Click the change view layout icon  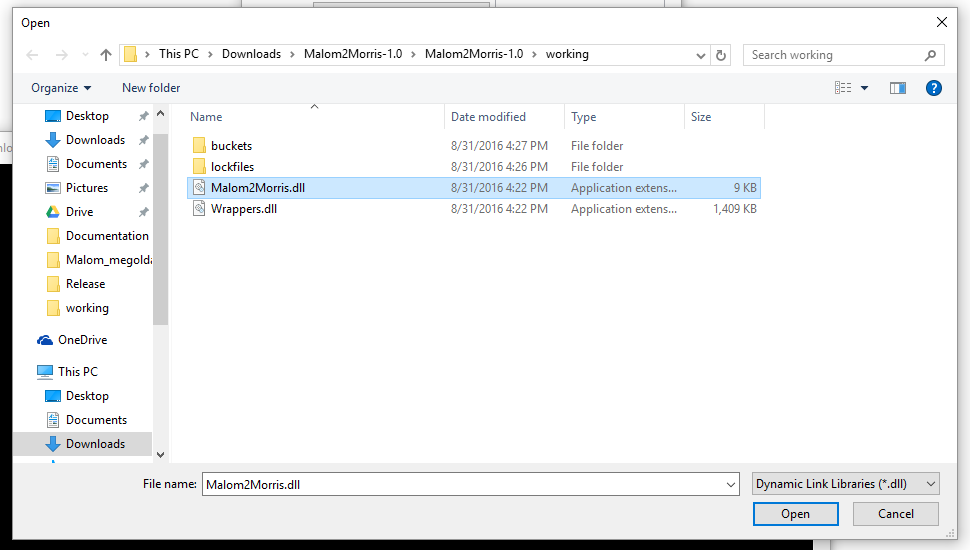click(843, 88)
